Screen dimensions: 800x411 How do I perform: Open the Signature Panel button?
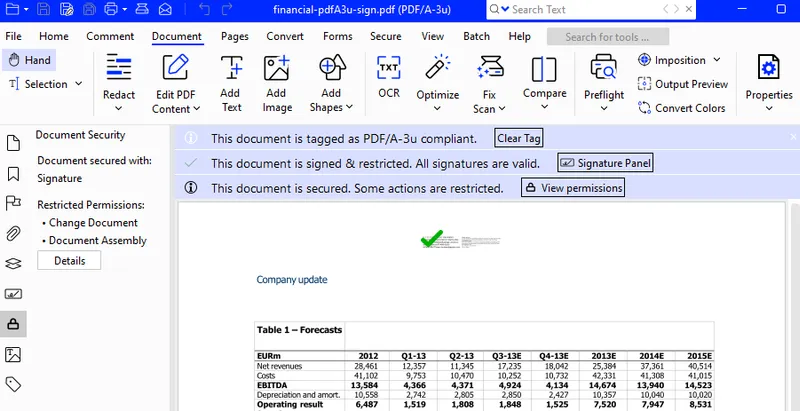coord(605,163)
